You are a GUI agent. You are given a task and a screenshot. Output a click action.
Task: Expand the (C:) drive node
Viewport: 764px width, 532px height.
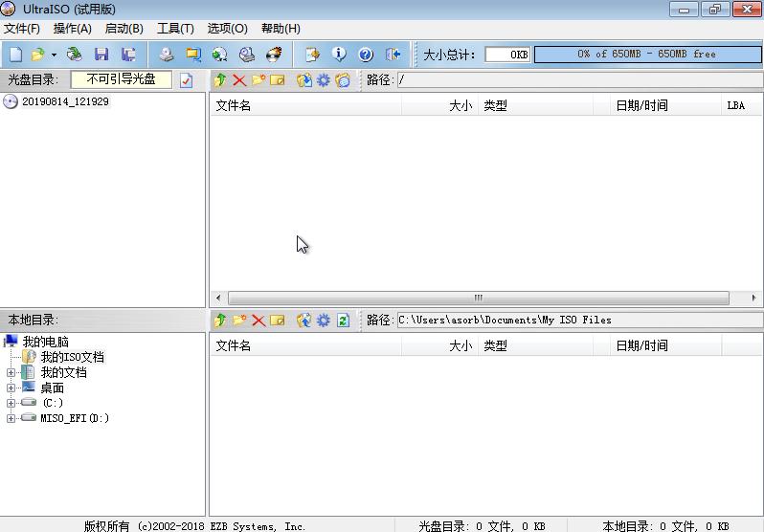[11, 403]
